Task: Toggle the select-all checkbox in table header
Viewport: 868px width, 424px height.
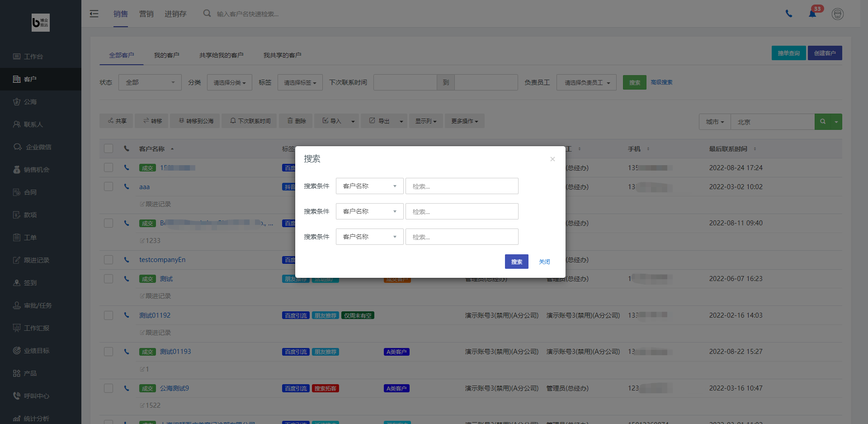Action: pyautogui.click(x=108, y=148)
